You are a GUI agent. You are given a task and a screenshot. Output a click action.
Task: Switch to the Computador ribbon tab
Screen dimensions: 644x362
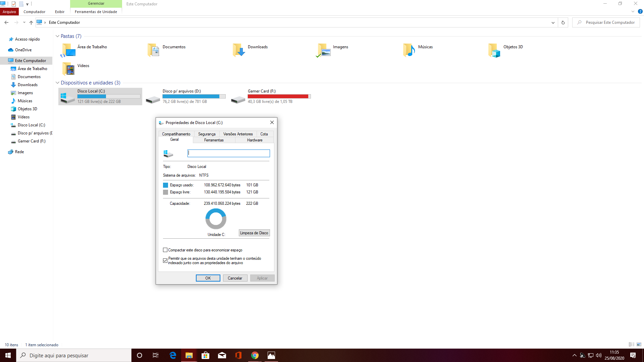34,12
